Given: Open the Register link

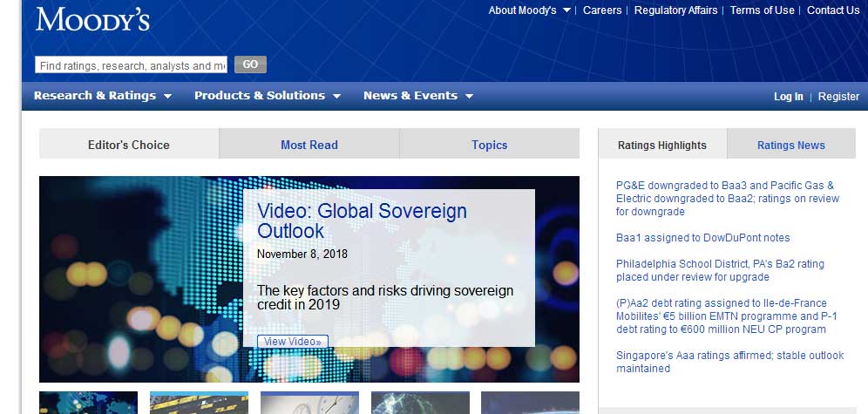Looking at the screenshot, I should click(838, 97).
